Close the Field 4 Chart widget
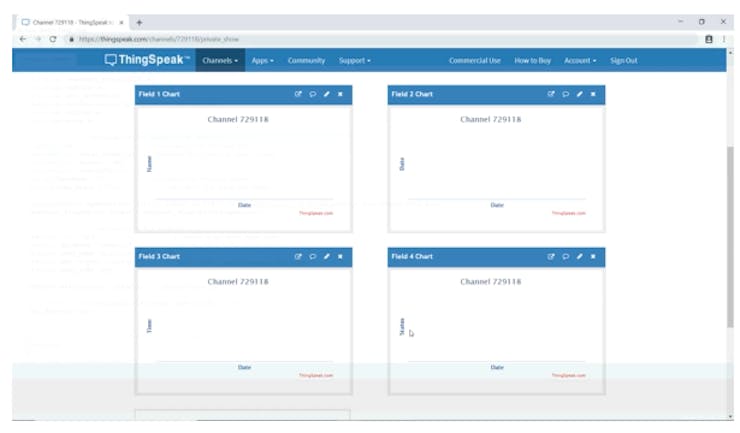The image size is (740, 433). tap(593, 256)
